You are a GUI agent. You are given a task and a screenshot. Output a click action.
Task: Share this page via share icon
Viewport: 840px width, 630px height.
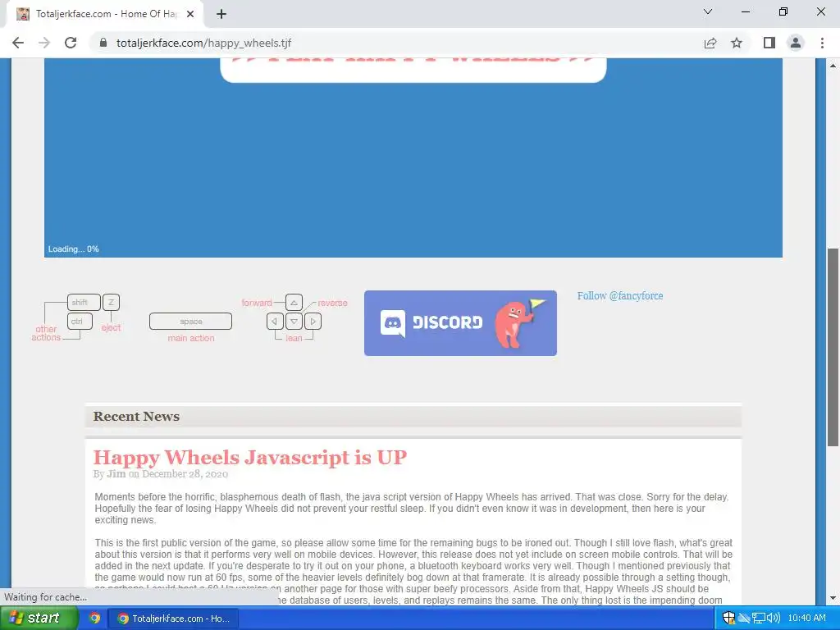pos(710,43)
